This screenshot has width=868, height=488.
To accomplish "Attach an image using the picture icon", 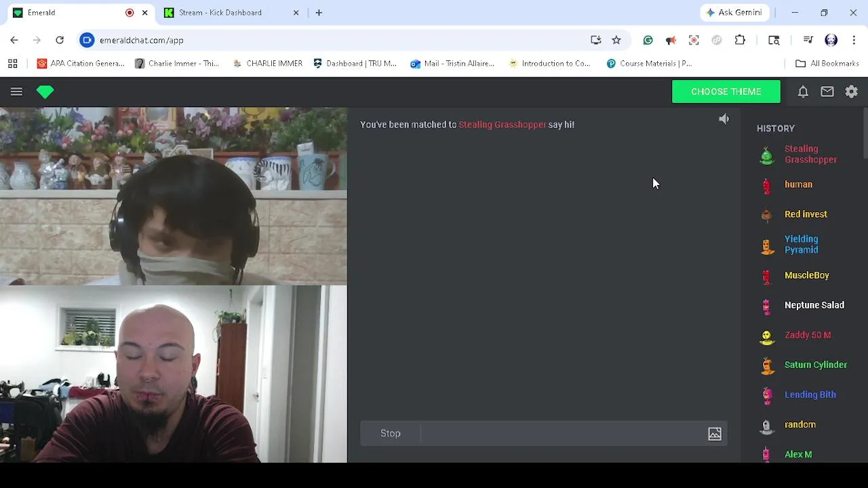I will tap(715, 434).
